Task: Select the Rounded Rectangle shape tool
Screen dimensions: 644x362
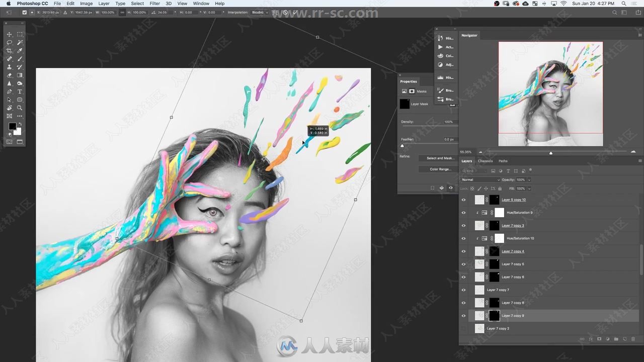Action: coord(20,100)
